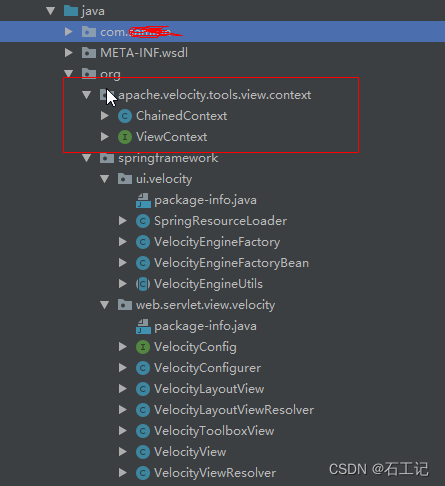Click the java source folder icon
445x486 pixels.
[x=71, y=11]
